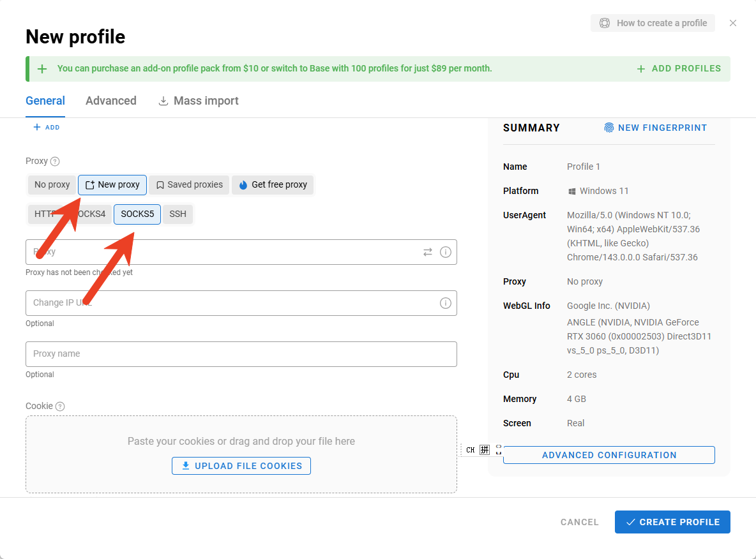Click info icon in the Proxy field
This screenshot has height=559, width=756.
[446, 252]
